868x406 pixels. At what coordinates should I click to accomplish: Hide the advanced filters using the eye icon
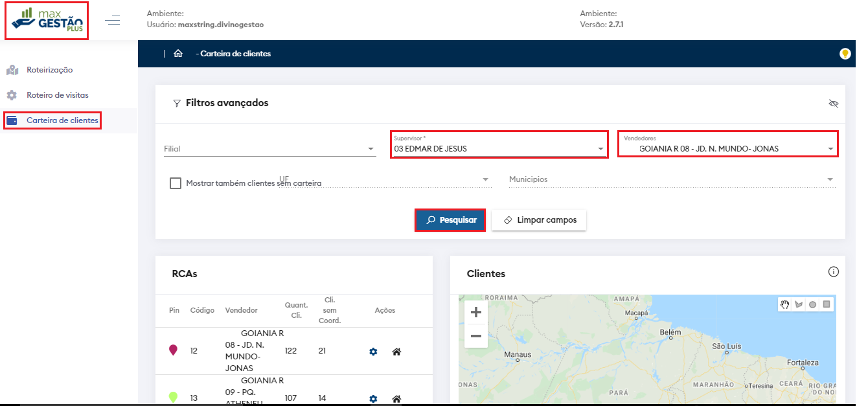pos(833,104)
